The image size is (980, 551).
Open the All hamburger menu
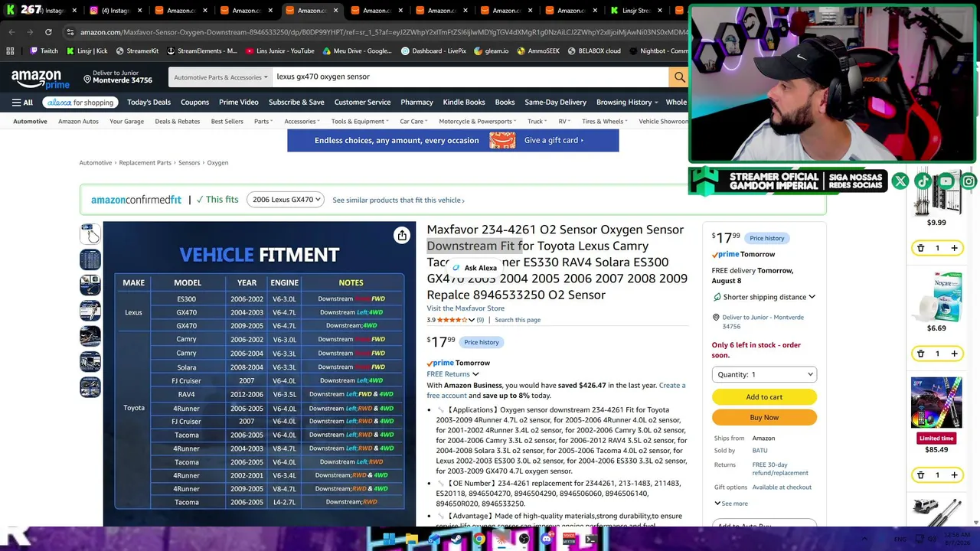tap(22, 103)
